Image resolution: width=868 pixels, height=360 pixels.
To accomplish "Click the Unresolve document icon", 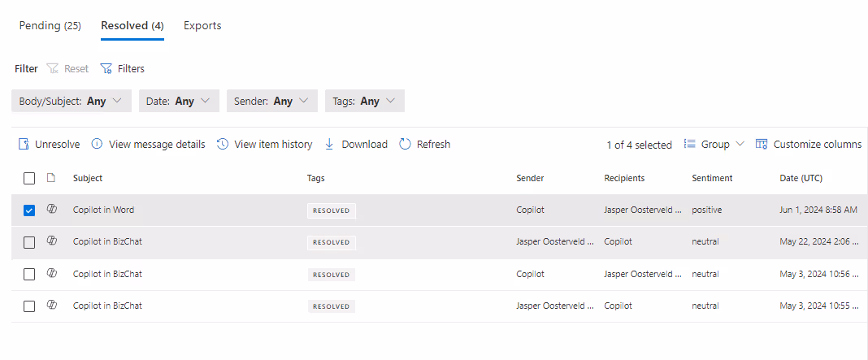I will (x=24, y=144).
